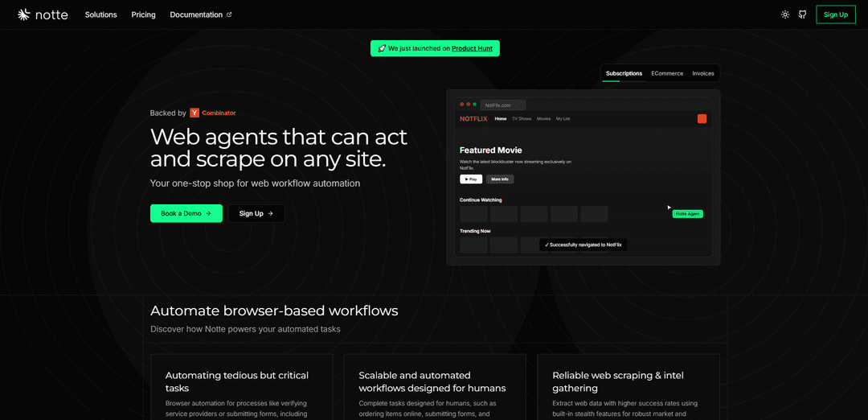Click first Continue Watching thumbnail
This screenshot has height=420, width=868.
tap(473, 215)
